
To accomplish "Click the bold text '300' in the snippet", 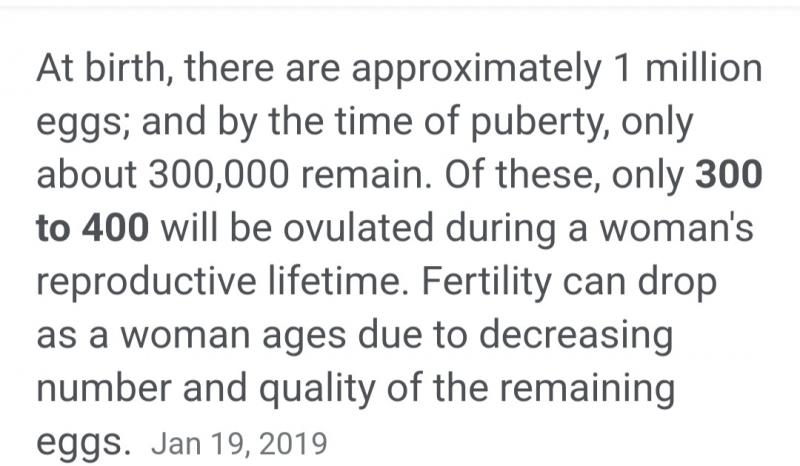I will click(x=729, y=175).
